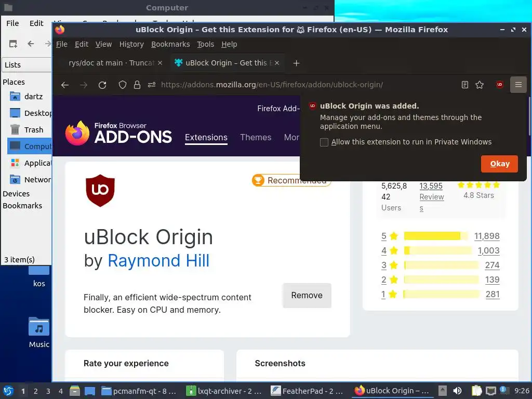Open the clipboard tray icon
This screenshot has height=399, width=532.
(x=476, y=391)
